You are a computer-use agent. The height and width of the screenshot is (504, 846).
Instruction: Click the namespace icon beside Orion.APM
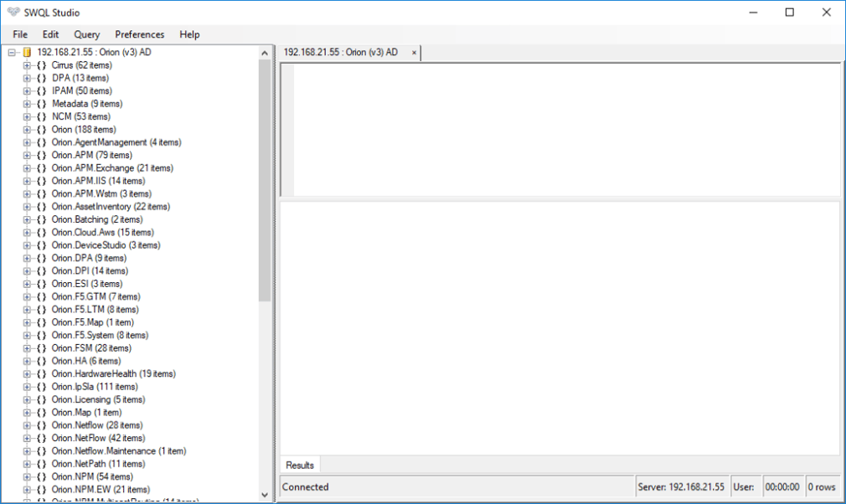(x=41, y=155)
